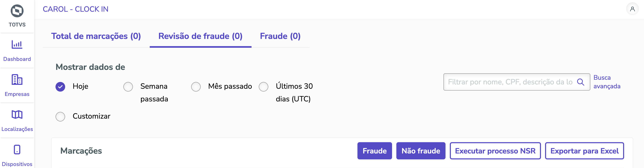Select Últimos 30 dias (UTC) option
Screen dimensions: 644x168
click(x=263, y=87)
